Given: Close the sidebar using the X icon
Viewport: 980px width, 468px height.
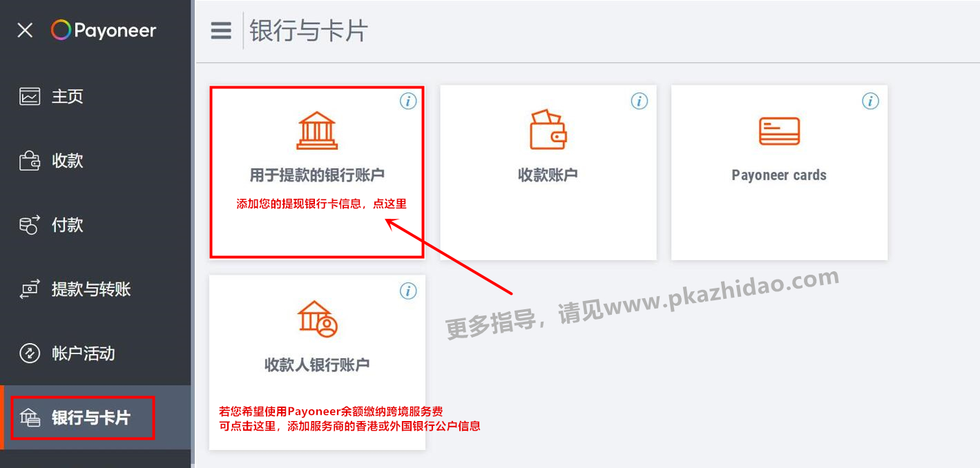Looking at the screenshot, I should click(x=25, y=30).
